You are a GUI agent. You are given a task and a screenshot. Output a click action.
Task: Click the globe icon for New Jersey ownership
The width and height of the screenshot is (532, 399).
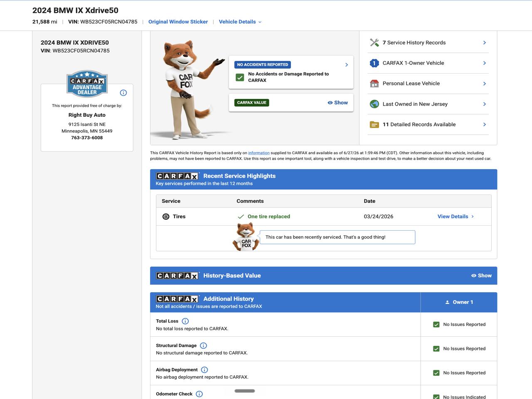click(x=374, y=104)
